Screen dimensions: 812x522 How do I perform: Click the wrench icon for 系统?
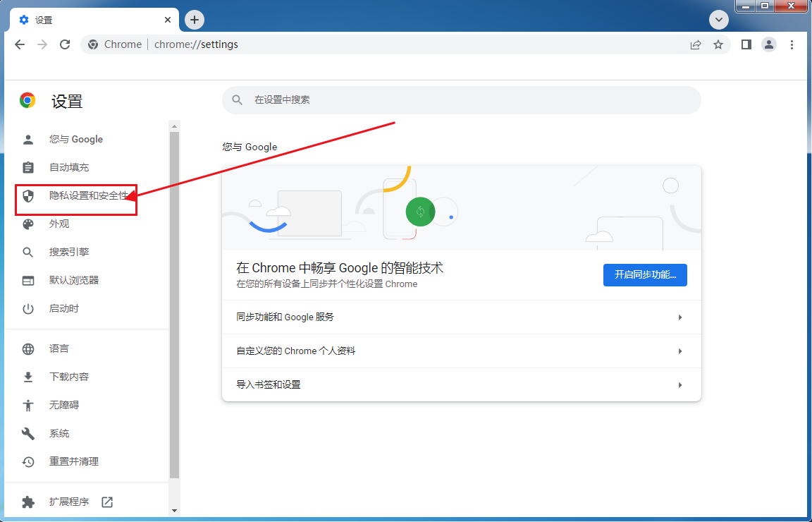[x=28, y=433]
